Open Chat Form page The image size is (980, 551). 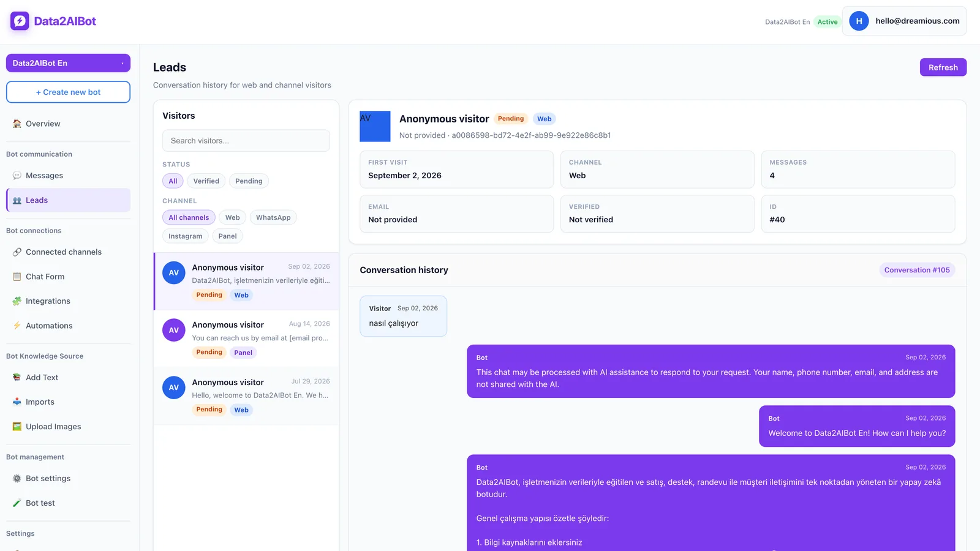click(68, 277)
